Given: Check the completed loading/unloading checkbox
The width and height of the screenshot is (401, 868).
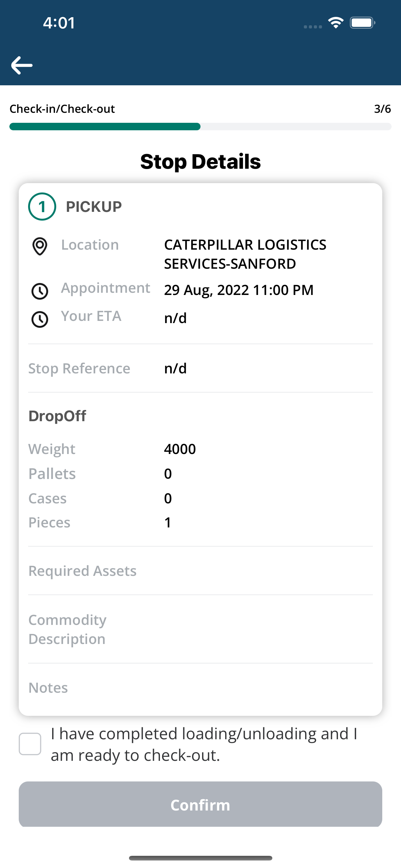Looking at the screenshot, I should tap(30, 744).
